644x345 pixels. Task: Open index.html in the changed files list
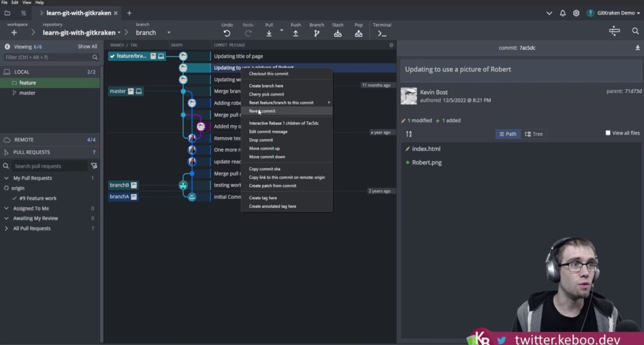(x=426, y=149)
